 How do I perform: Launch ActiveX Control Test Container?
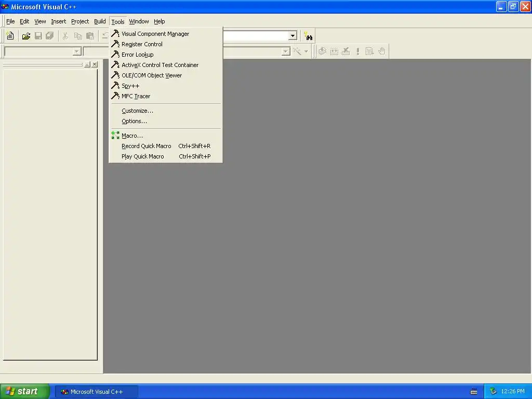pos(166,65)
